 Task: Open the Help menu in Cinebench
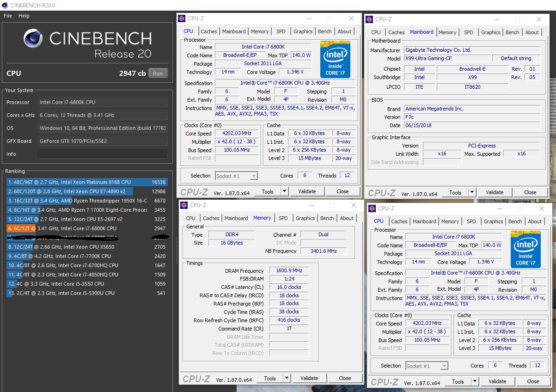[24, 16]
